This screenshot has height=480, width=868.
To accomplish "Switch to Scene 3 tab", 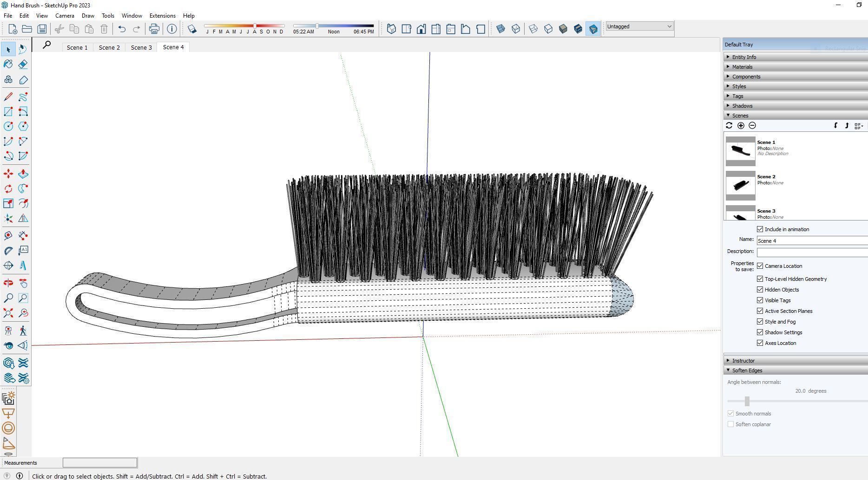I will 141,47.
